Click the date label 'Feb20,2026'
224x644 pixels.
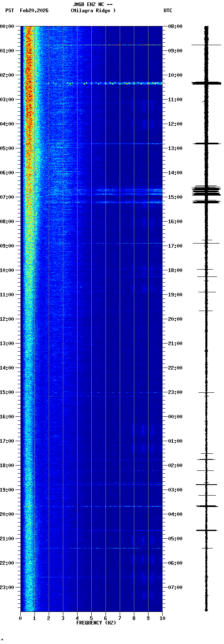[34, 11]
